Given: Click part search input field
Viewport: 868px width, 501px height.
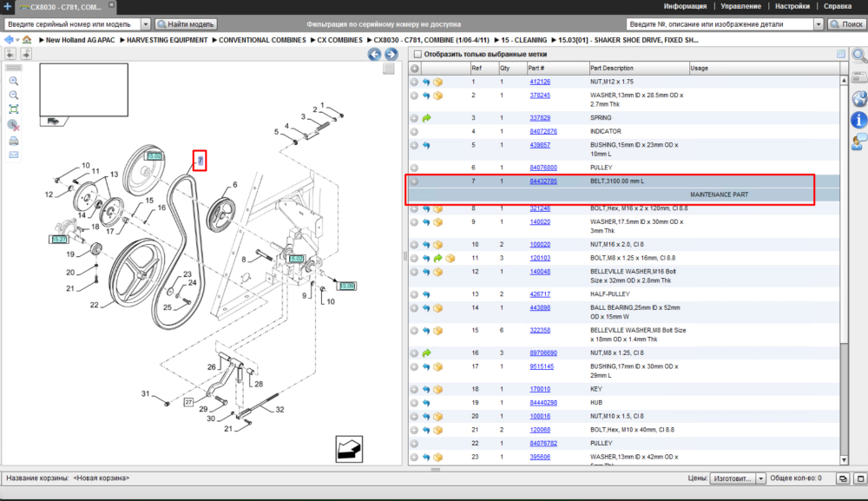Looking at the screenshot, I should tap(720, 24).
